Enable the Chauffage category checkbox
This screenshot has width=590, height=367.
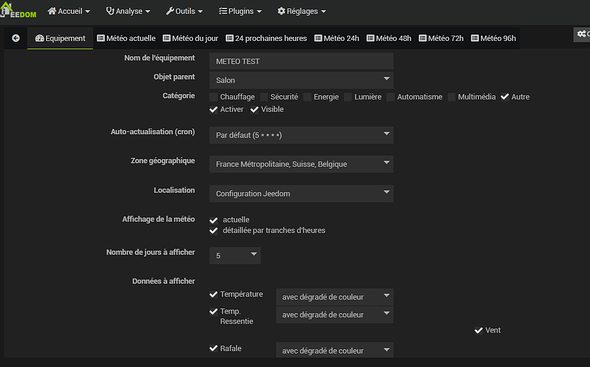213,97
